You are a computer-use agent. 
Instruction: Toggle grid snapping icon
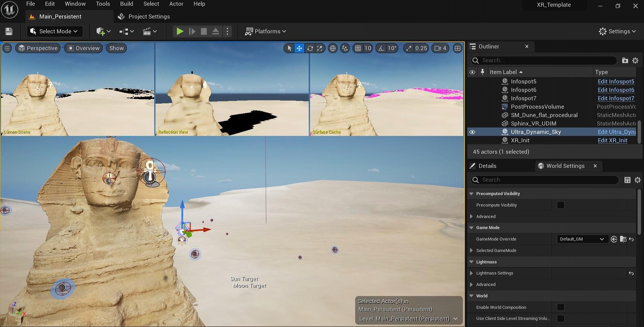coord(358,48)
